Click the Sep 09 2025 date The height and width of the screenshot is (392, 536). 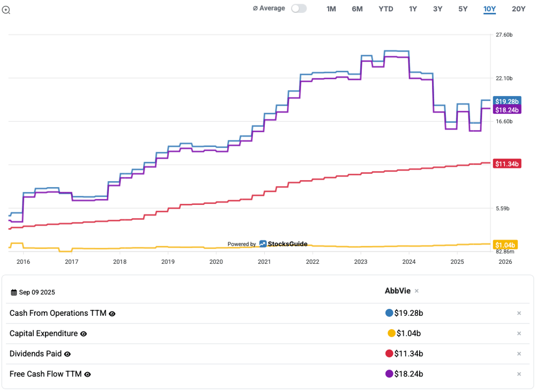click(37, 292)
